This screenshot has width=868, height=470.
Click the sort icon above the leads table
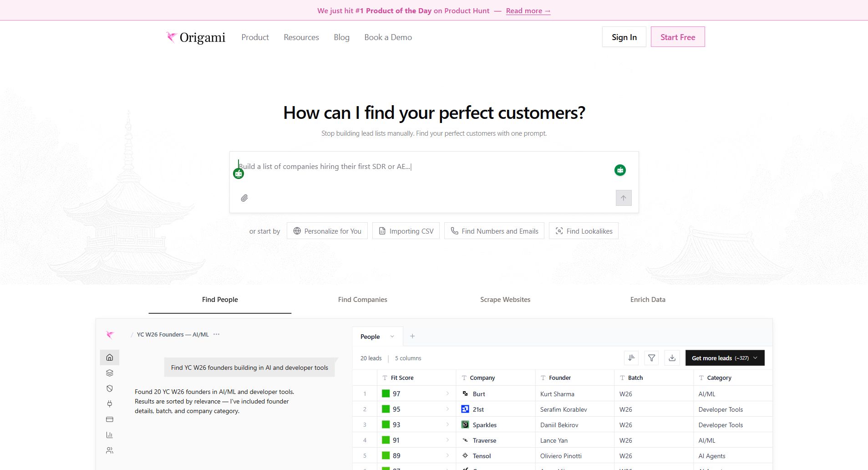pyautogui.click(x=631, y=358)
